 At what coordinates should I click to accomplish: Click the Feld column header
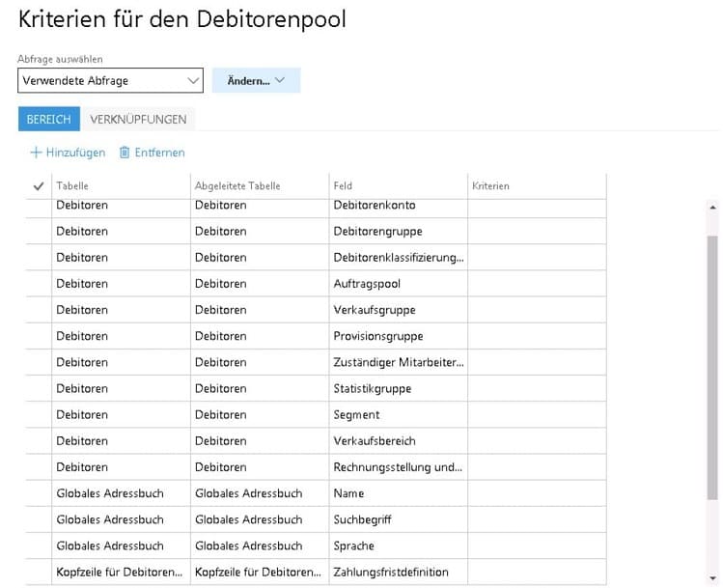(343, 186)
